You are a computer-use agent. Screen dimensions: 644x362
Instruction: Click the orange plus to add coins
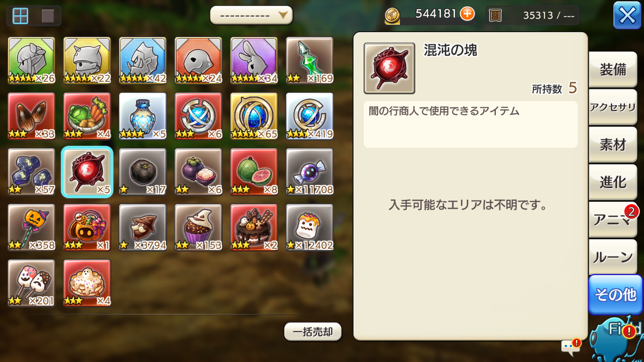point(467,14)
